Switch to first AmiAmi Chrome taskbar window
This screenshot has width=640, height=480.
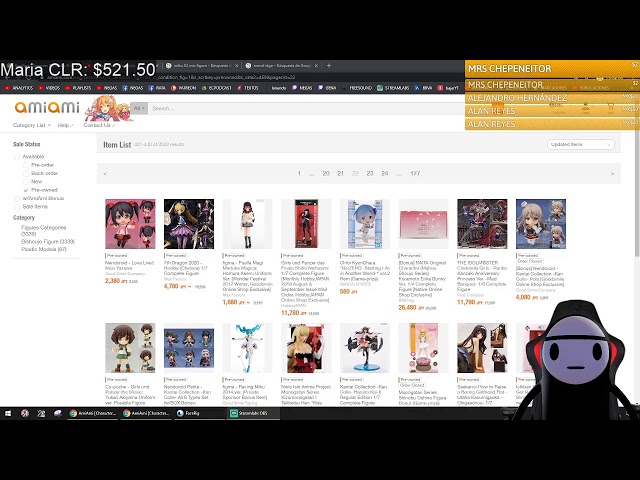(x=93, y=413)
